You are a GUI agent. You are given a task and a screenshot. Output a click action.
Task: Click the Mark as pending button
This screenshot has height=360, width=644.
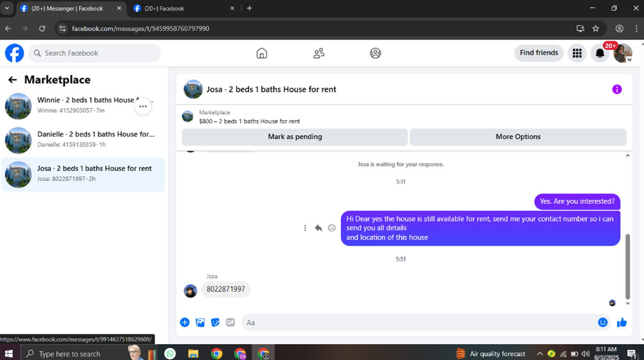click(295, 137)
